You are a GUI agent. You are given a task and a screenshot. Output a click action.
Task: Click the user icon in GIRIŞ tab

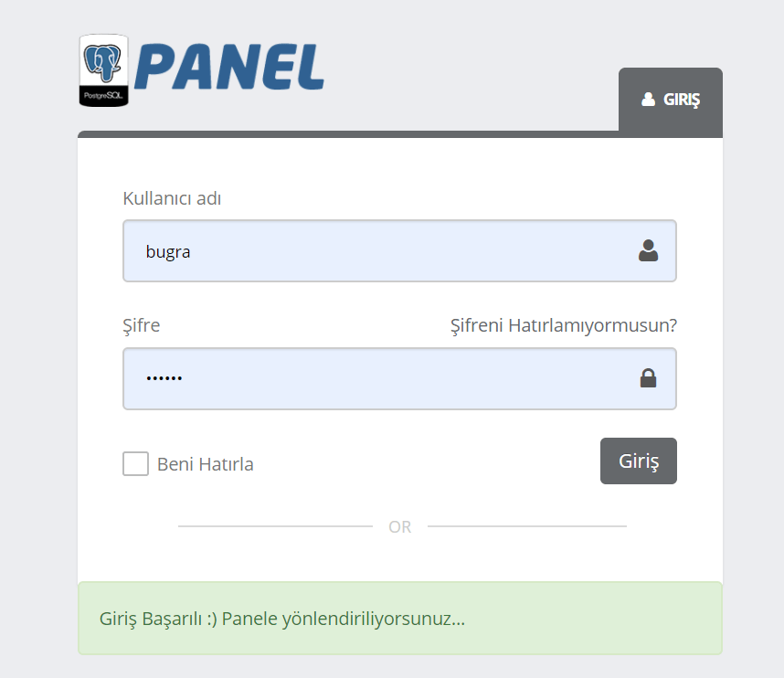648,100
